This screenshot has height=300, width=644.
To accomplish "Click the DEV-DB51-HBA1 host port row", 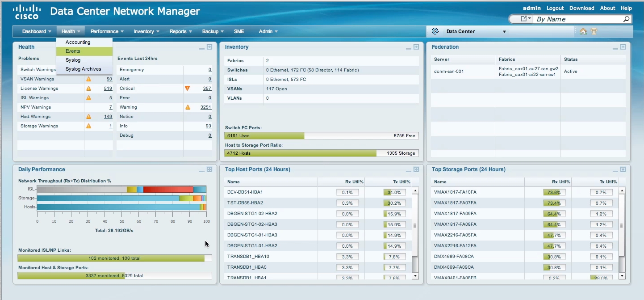I will 318,192.
